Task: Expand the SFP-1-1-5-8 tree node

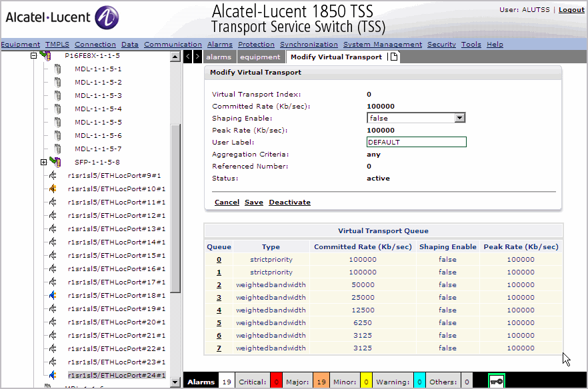Action: tap(43, 163)
